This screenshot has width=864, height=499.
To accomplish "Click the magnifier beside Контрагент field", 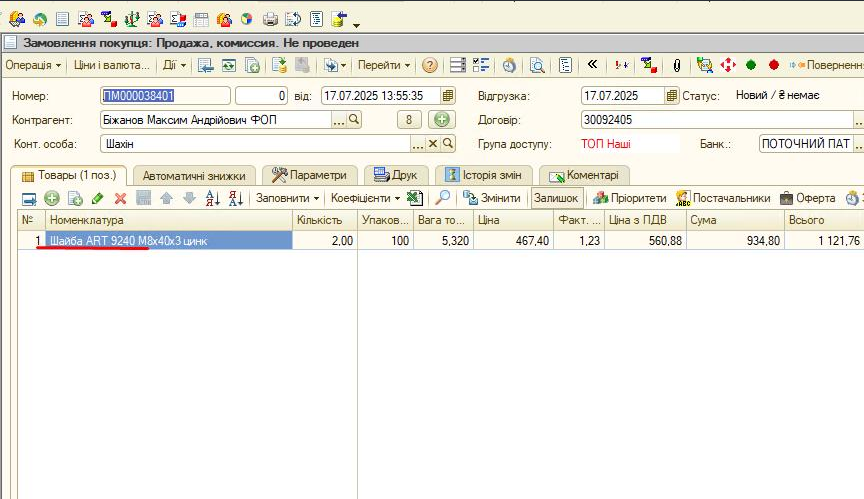I will [x=354, y=120].
